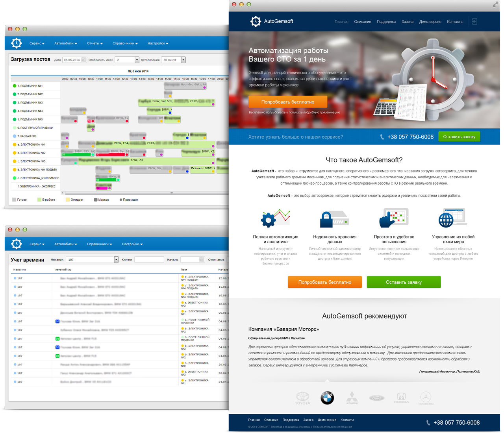
Task: Open the calendar icon in the Начало field
Action: click(202, 259)
